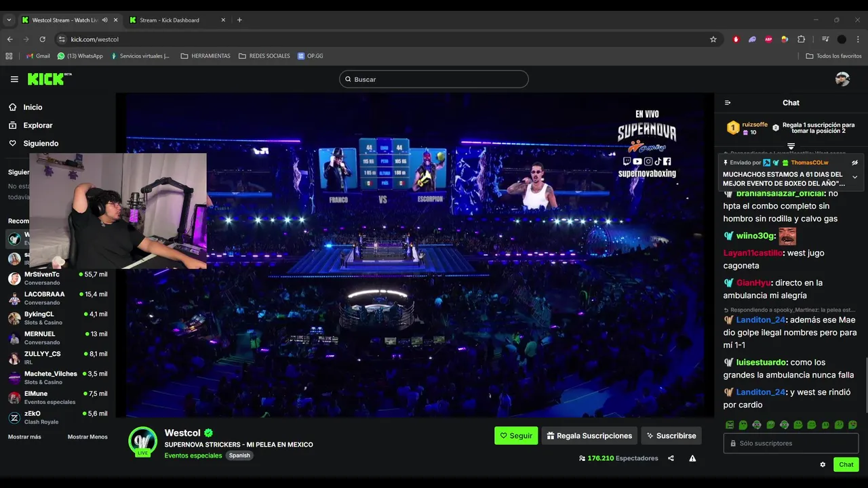Click luisestuardo username in chat

[x=762, y=363]
